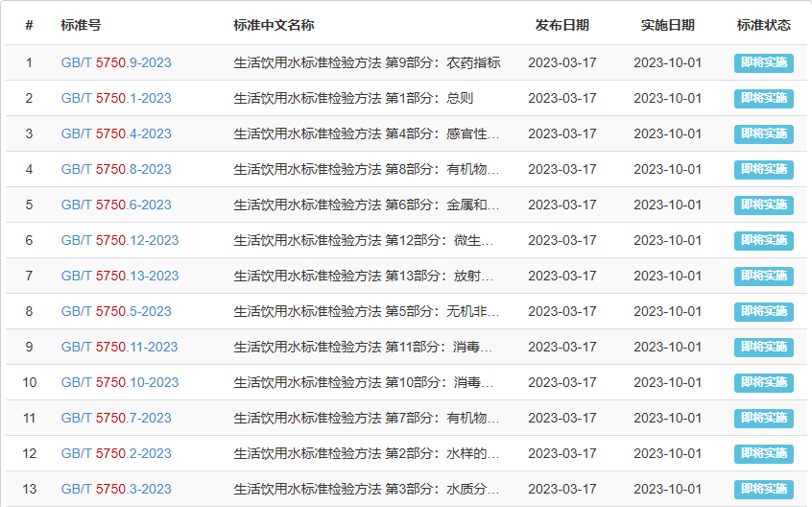Click implementation date in GB/T 5750.5-2023 row
The width and height of the screenshot is (812, 507).
click(x=667, y=311)
